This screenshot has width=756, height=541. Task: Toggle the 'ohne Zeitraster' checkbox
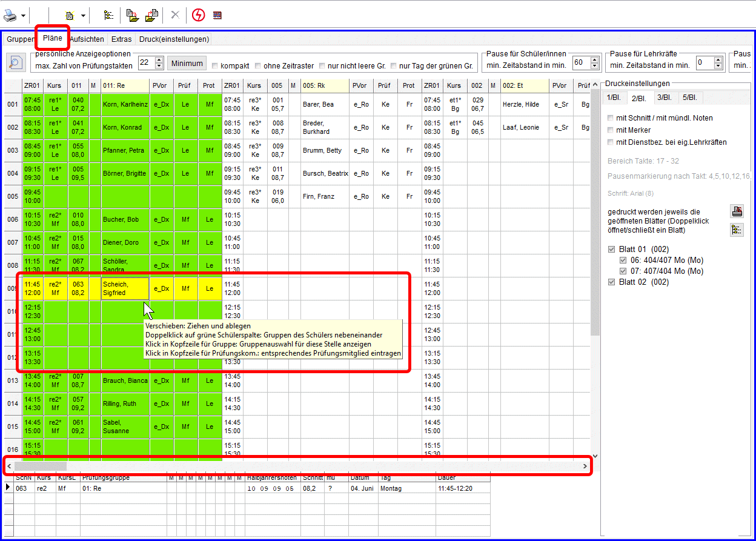pyautogui.click(x=259, y=65)
